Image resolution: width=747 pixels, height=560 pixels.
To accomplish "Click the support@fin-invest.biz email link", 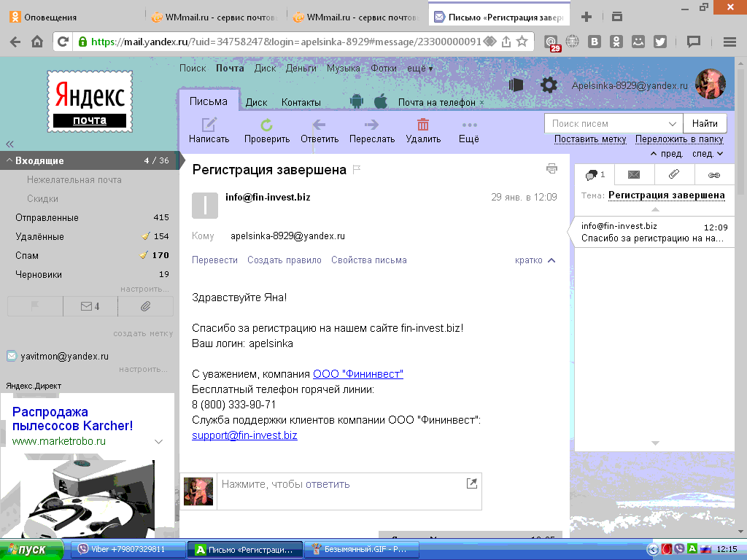I will coord(244,435).
